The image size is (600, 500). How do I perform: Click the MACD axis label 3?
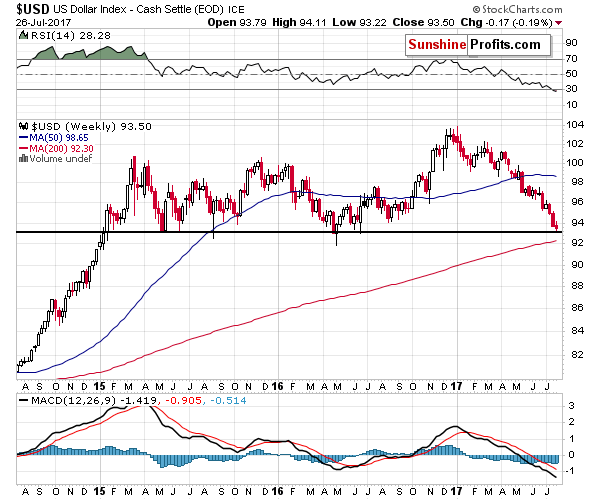tap(572, 406)
